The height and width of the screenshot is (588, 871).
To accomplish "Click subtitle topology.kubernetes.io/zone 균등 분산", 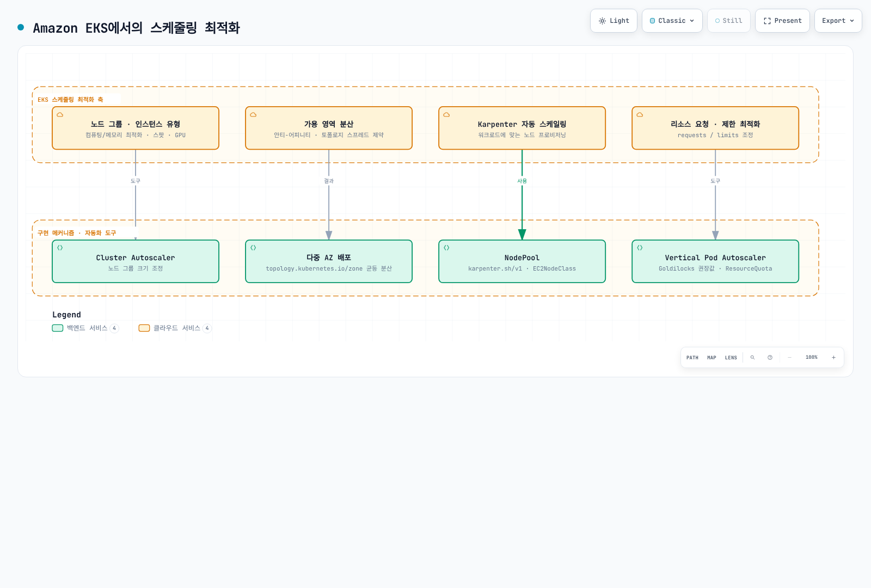I will (x=329, y=268).
